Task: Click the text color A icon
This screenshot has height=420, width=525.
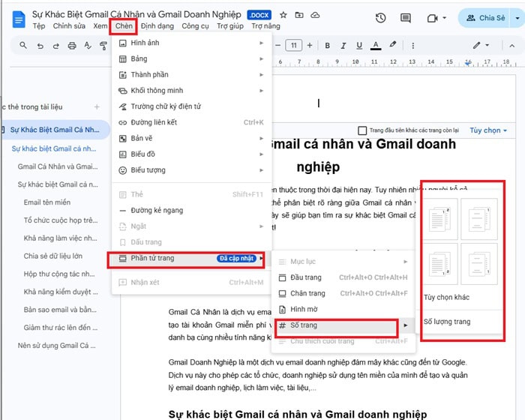Action: pos(375,46)
